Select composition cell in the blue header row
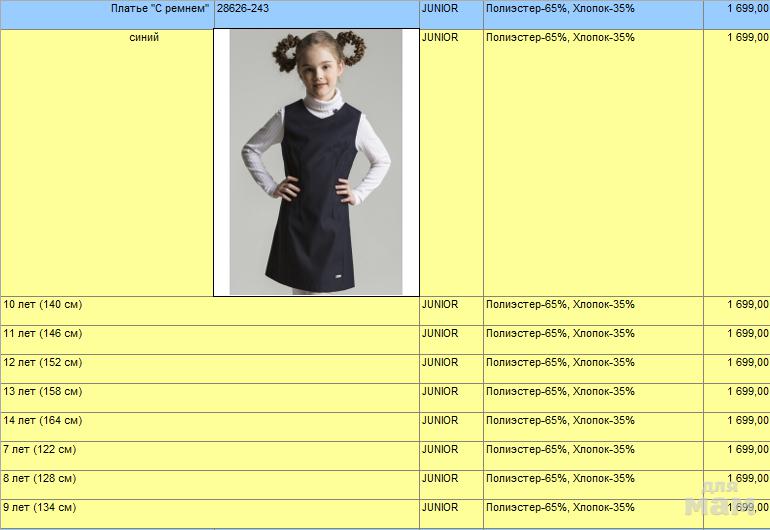The width and height of the screenshot is (770, 530). pos(560,9)
